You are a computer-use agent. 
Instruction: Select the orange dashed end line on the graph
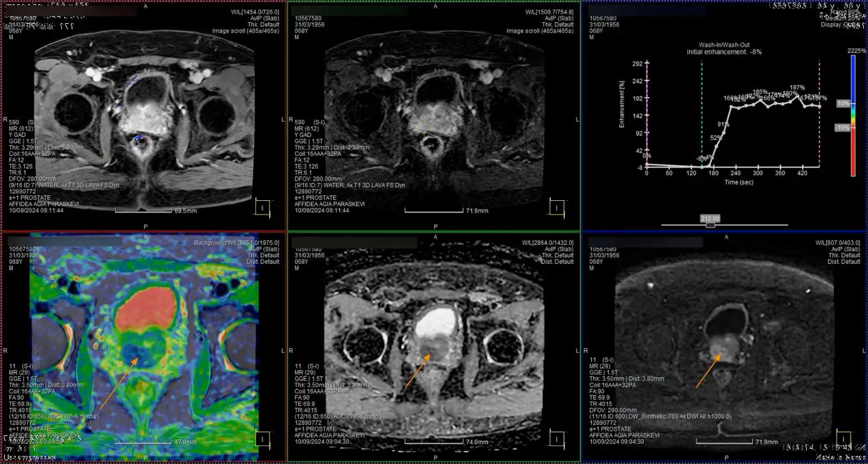click(819, 109)
